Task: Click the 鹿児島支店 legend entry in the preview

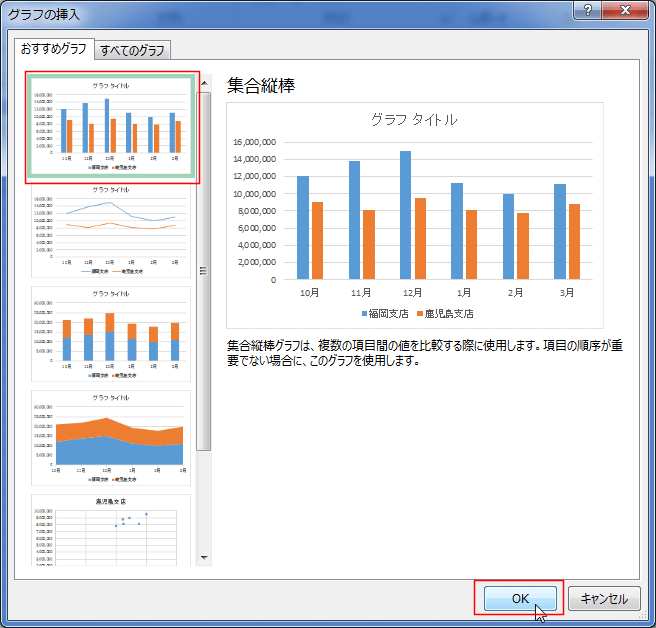Action: point(444,313)
